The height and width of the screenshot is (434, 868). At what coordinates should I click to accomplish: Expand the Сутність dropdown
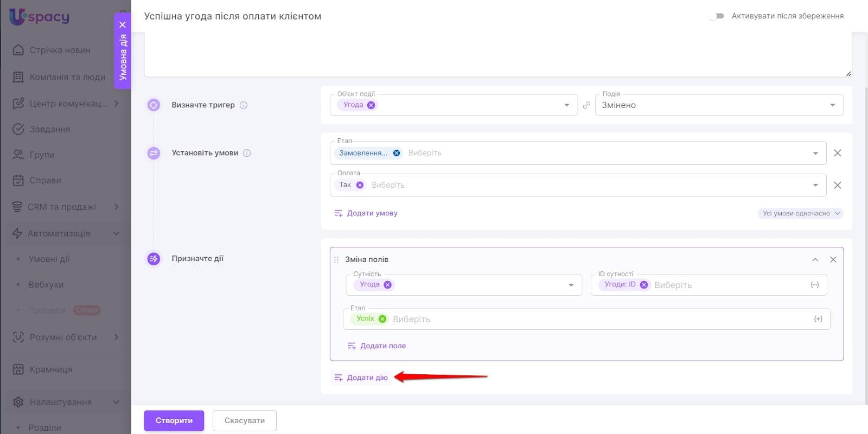(x=571, y=285)
